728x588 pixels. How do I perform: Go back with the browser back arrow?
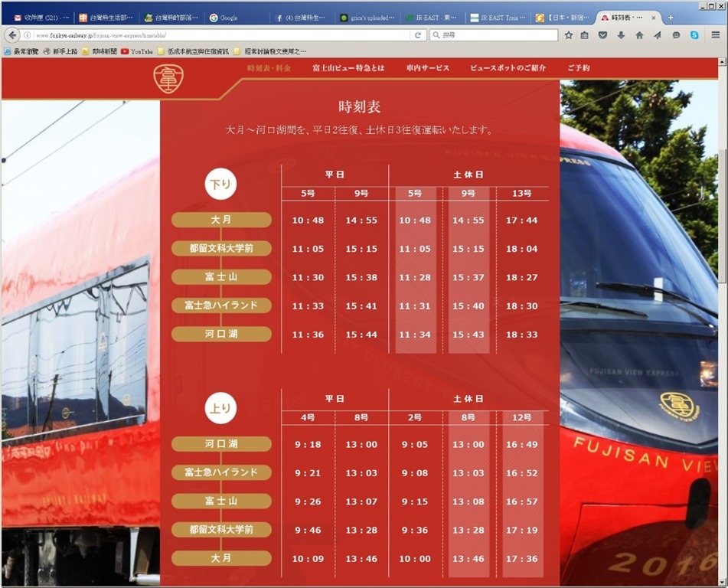coord(12,34)
